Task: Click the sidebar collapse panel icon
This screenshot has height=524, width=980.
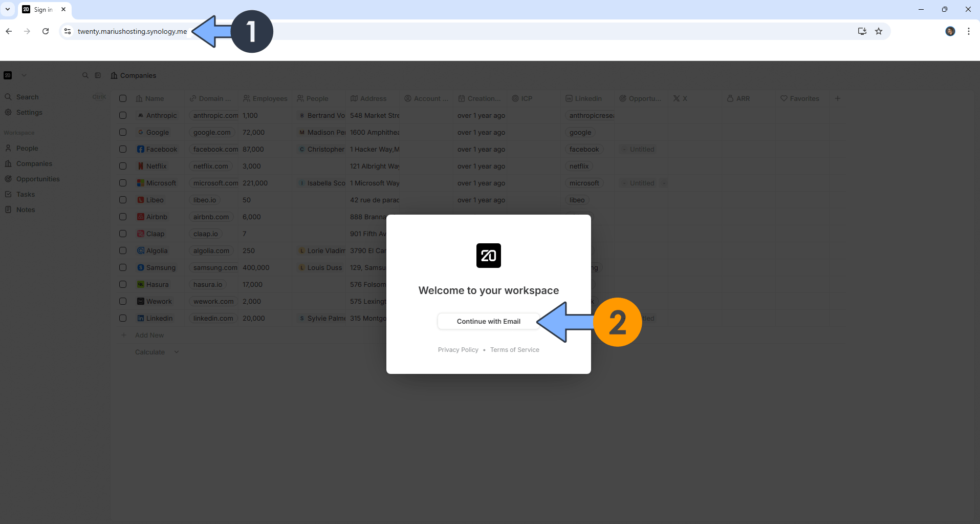Action: tap(98, 75)
